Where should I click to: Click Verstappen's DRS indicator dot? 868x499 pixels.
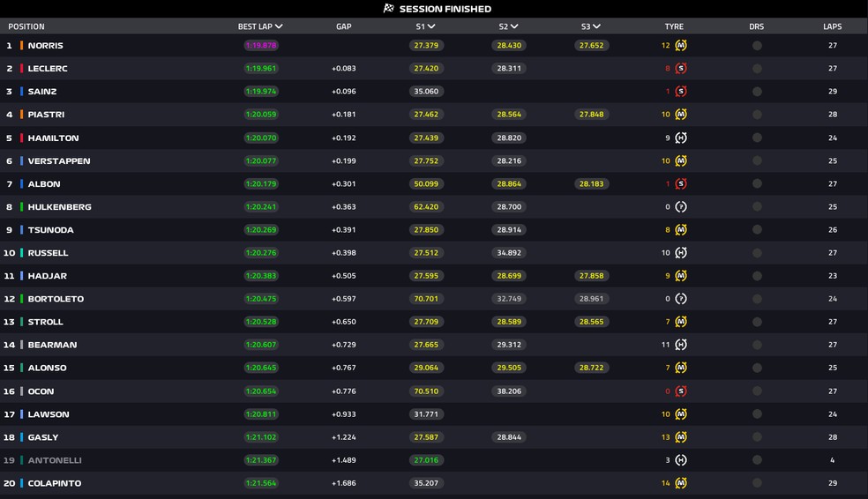(757, 161)
